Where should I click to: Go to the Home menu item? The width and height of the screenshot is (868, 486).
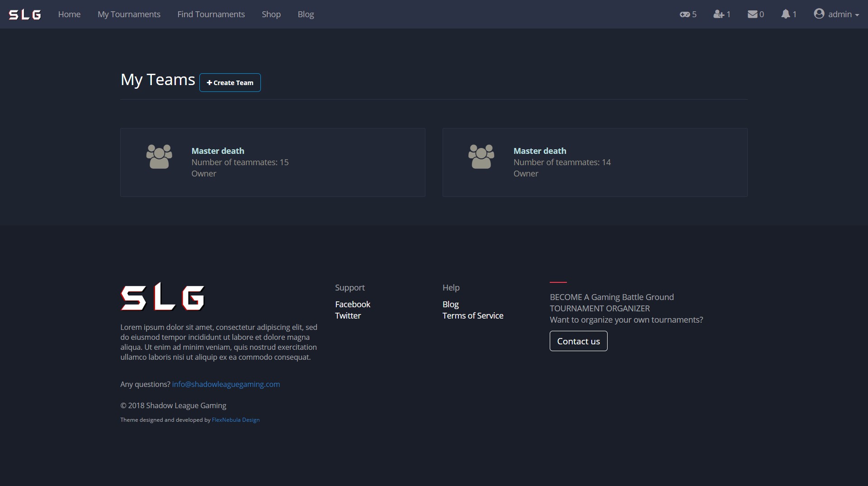tap(69, 14)
